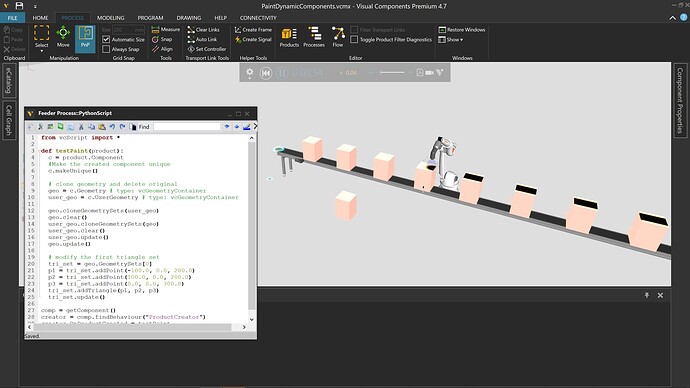Switch to the MODELING tab
This screenshot has width=690, height=388.
110,18
